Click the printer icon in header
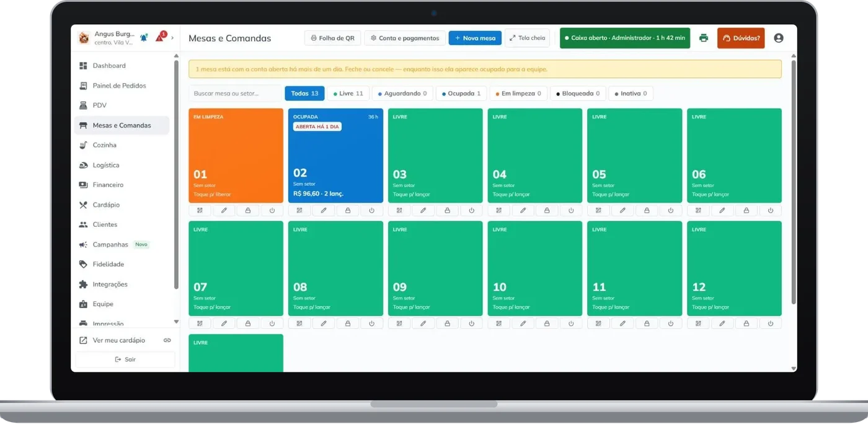This screenshot has height=432, width=868. (704, 38)
